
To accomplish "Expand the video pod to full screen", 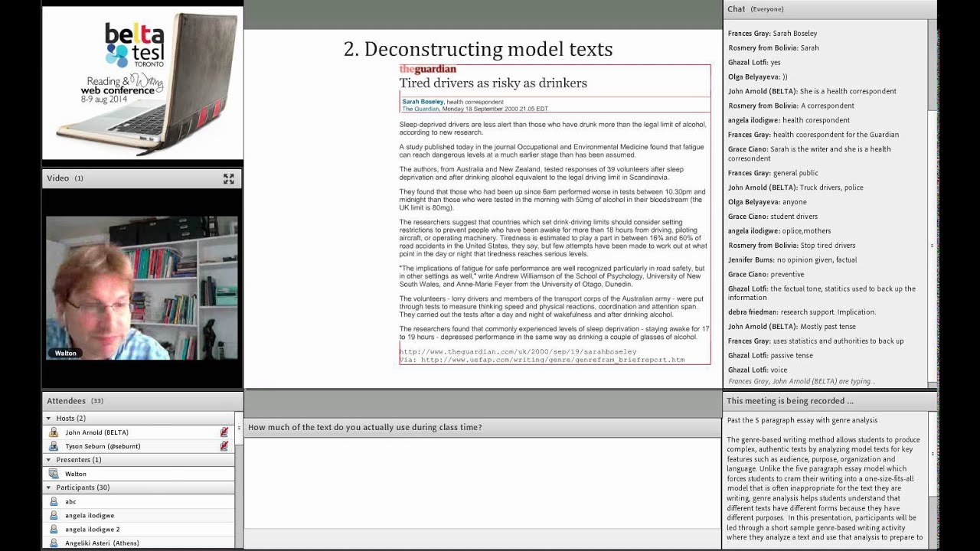I will tap(228, 178).
